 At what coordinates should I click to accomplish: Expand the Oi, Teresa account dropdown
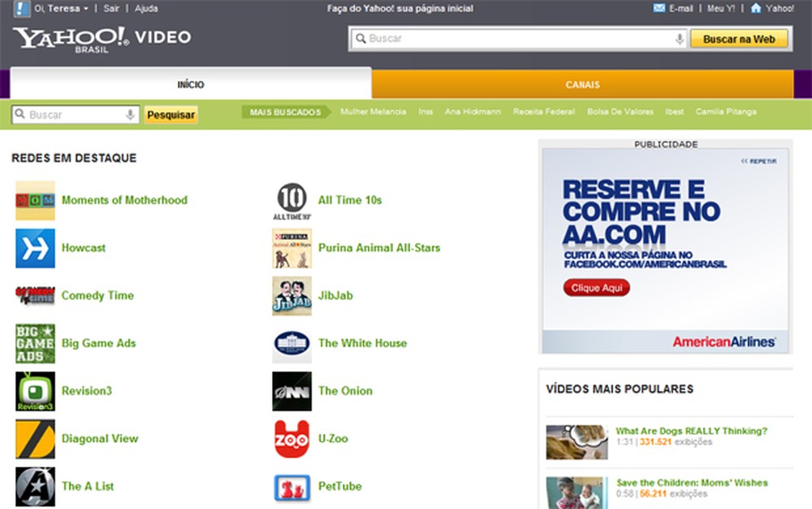pyautogui.click(x=61, y=8)
